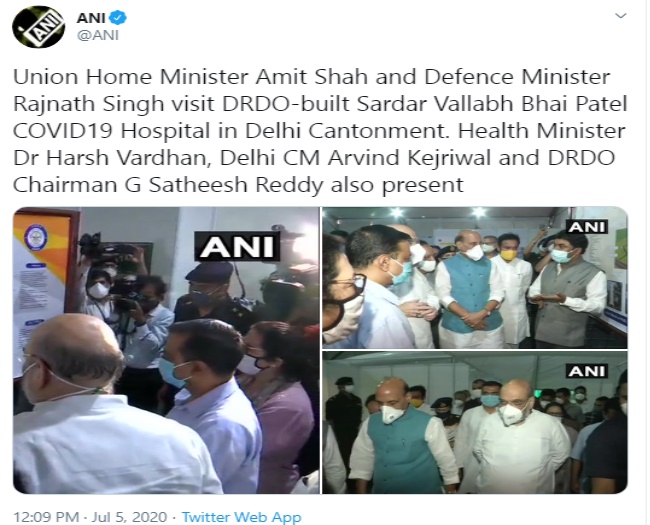Click tweet text line "Chairman G Satheesh Reddy also present"

coord(238,185)
